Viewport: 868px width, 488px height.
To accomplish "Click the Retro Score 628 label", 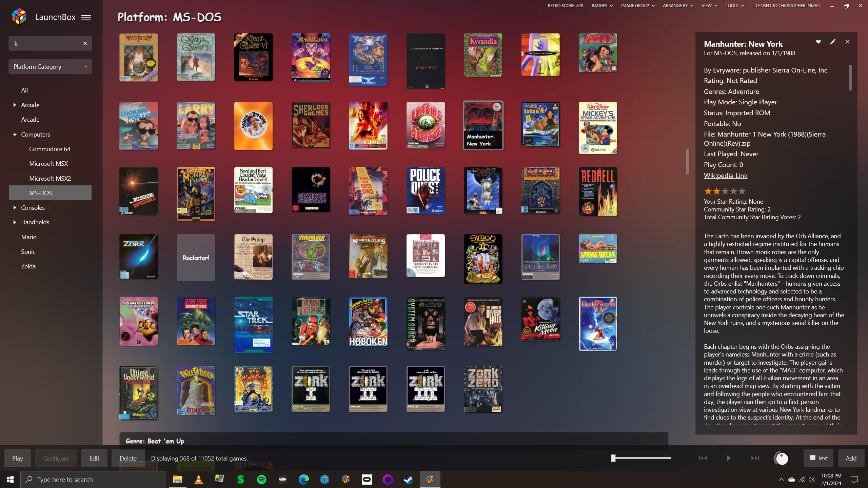I will [x=565, y=5].
